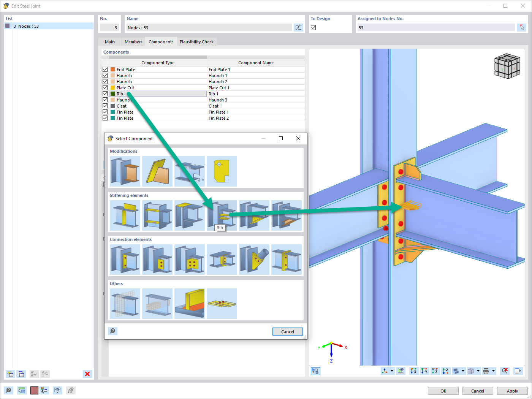Open the Plausibility Check tab

[x=196, y=42]
